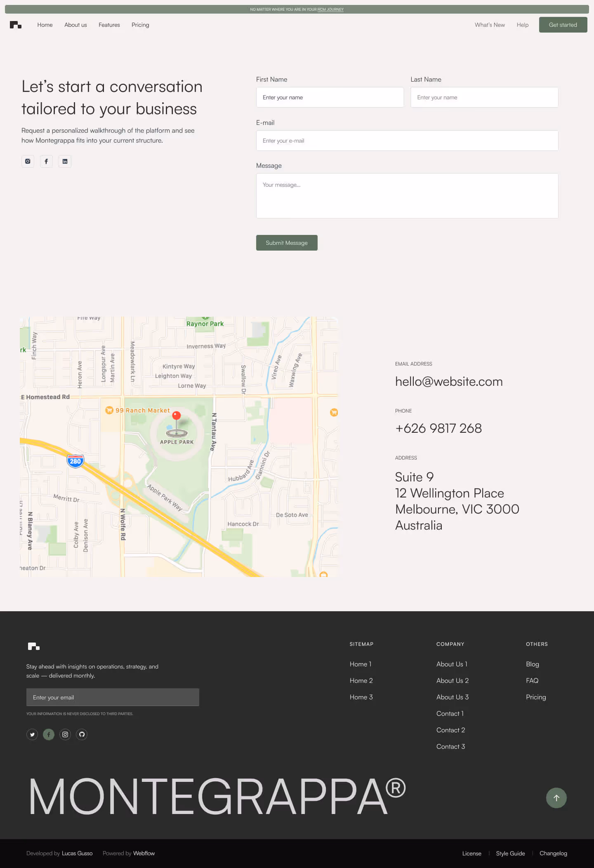Follow the RCM JOURNEY banner link

[330, 9]
